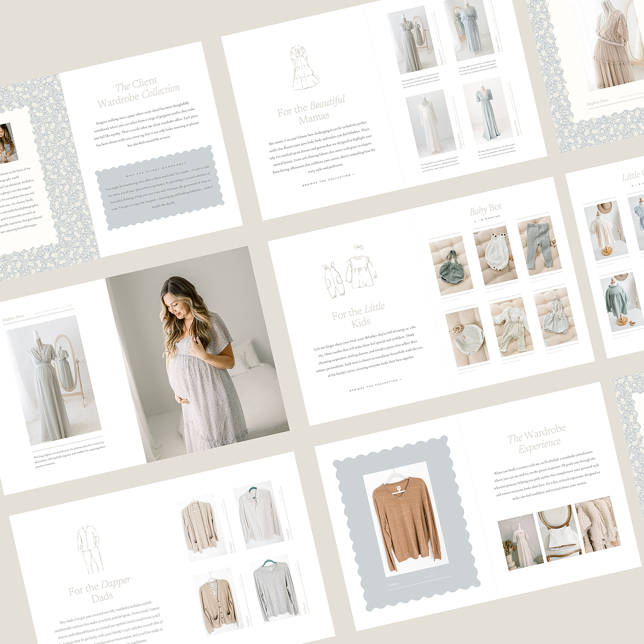Click Browse the Collection under Beautiful Mamas
Screen dimensions: 644x644
tap(328, 179)
